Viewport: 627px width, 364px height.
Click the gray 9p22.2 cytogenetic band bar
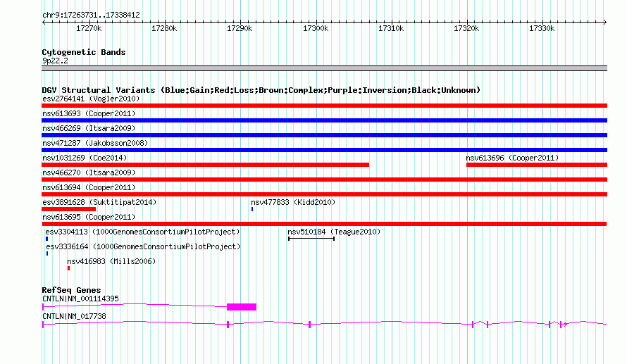click(324, 68)
